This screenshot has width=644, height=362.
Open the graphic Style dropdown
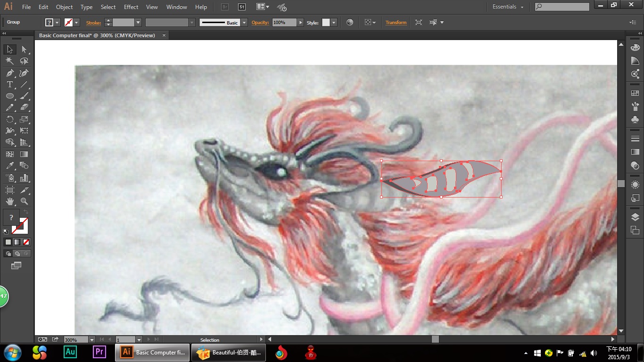coord(334,22)
